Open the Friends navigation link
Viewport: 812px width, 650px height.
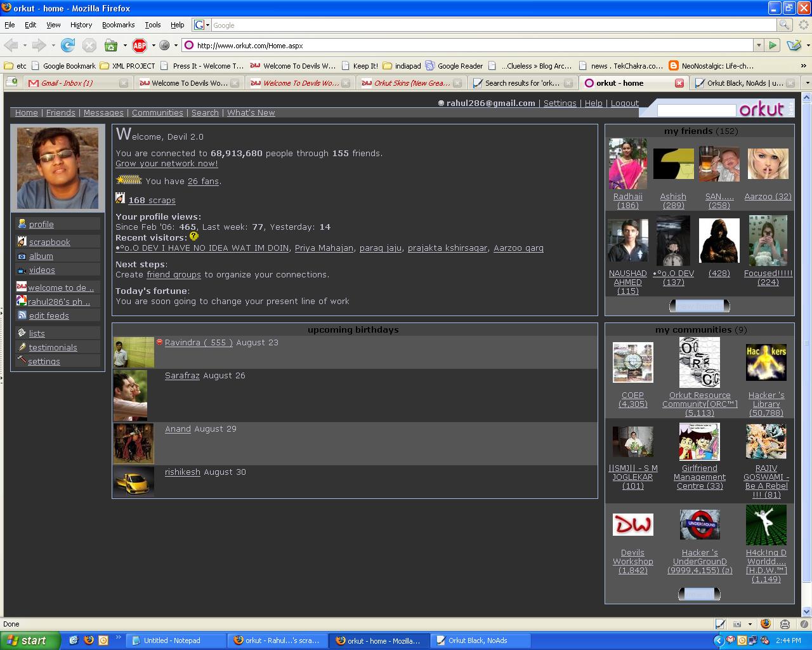tap(61, 112)
